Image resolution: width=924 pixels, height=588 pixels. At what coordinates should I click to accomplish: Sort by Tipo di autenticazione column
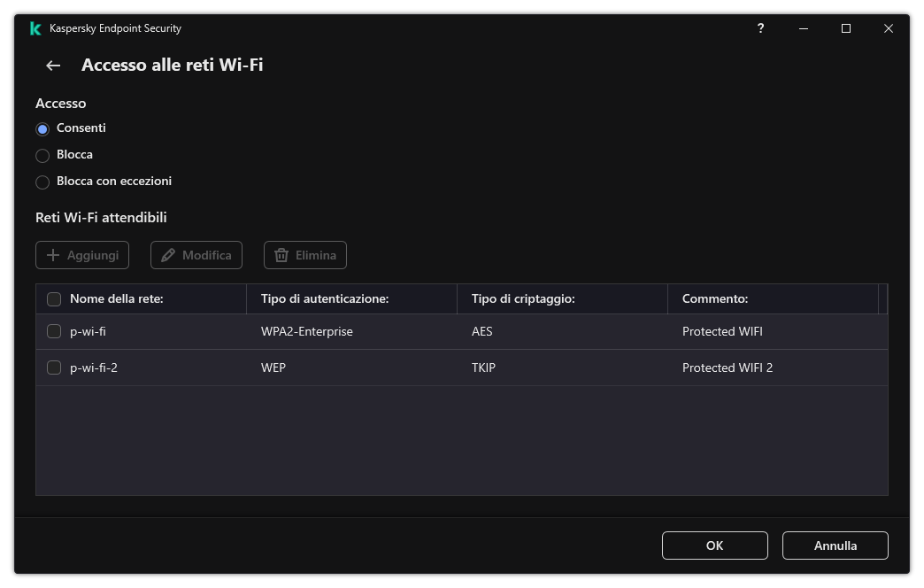325,299
